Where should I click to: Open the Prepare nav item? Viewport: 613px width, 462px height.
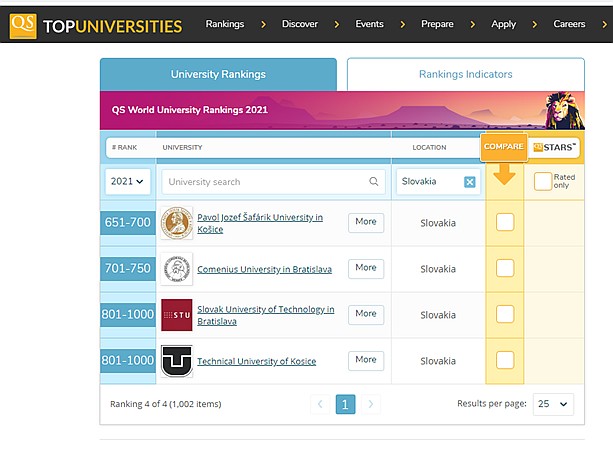437,24
